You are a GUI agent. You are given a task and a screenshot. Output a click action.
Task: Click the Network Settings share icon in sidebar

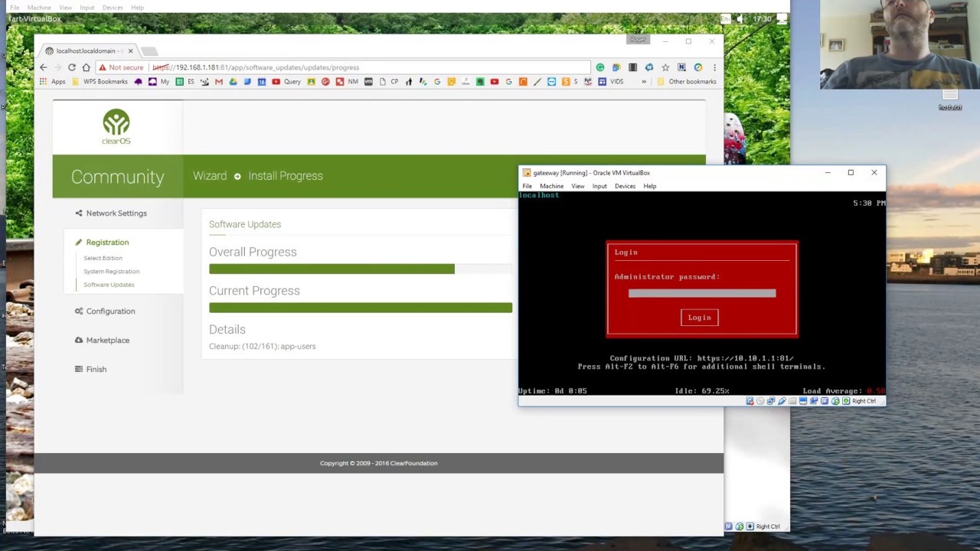coord(79,214)
